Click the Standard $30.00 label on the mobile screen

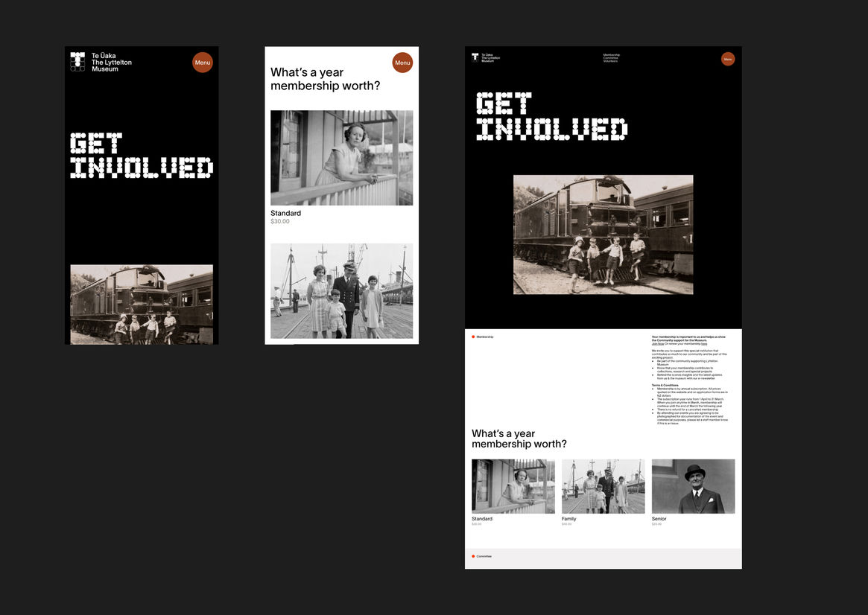click(x=286, y=217)
